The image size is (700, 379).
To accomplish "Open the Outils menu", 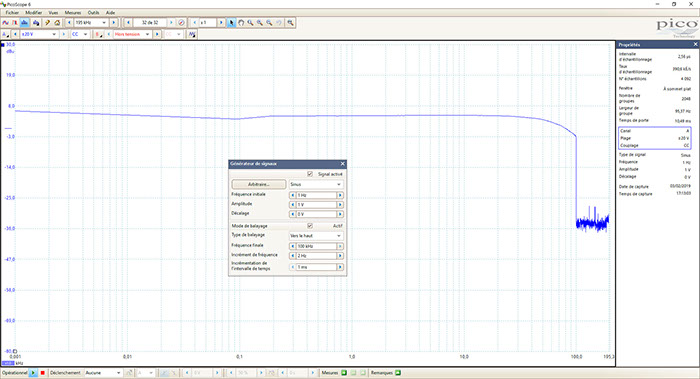I will click(93, 12).
